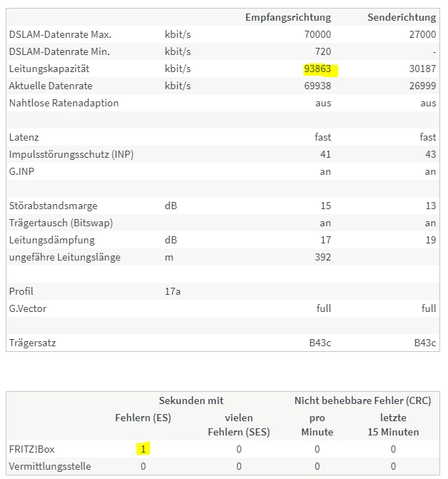Screen dimensions: 448x479
Task: Click the Senderichtung column header
Action: click(x=402, y=17)
